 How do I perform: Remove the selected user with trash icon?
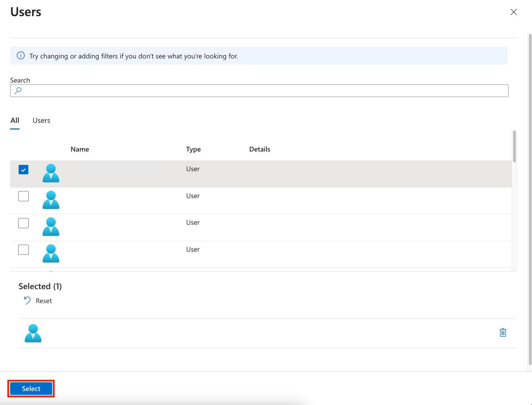tap(503, 333)
